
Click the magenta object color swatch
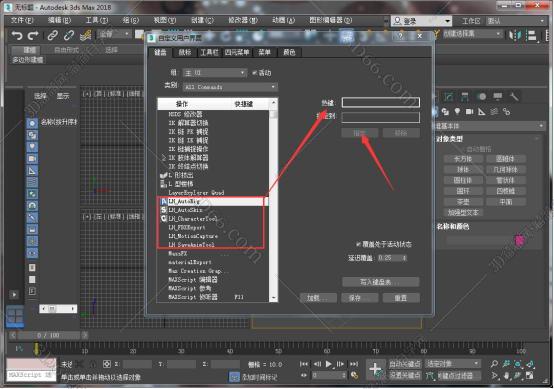pyautogui.click(x=520, y=241)
